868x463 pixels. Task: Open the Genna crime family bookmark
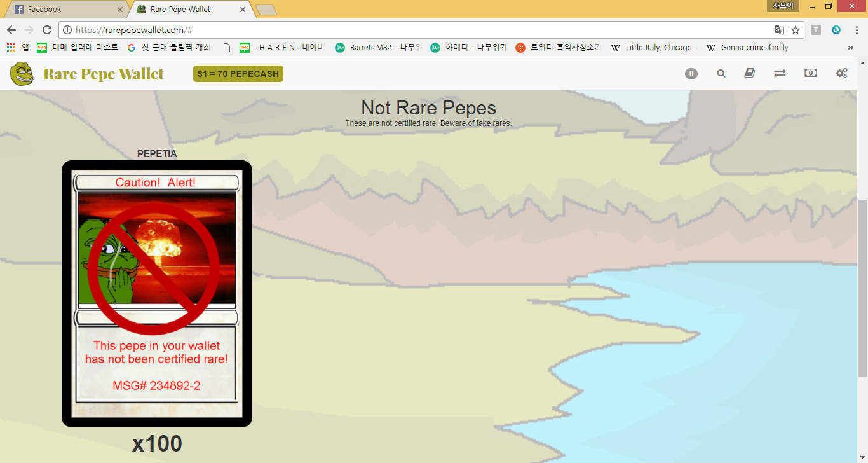coord(750,48)
